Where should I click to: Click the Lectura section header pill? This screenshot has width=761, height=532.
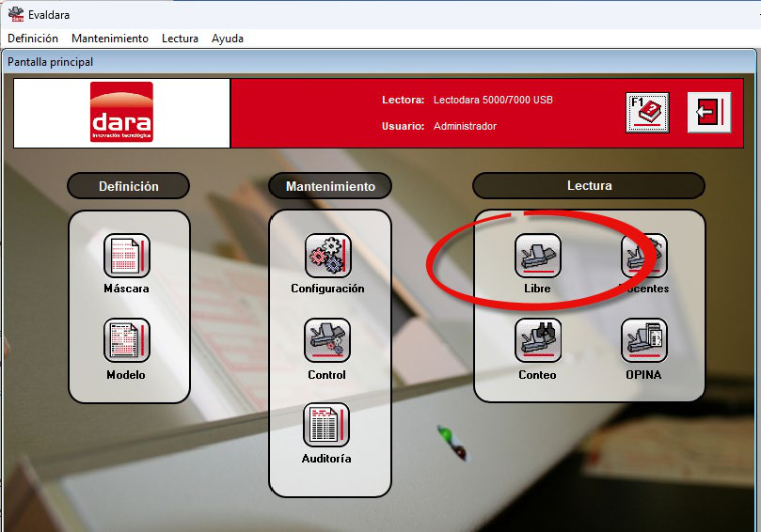pyautogui.click(x=589, y=186)
